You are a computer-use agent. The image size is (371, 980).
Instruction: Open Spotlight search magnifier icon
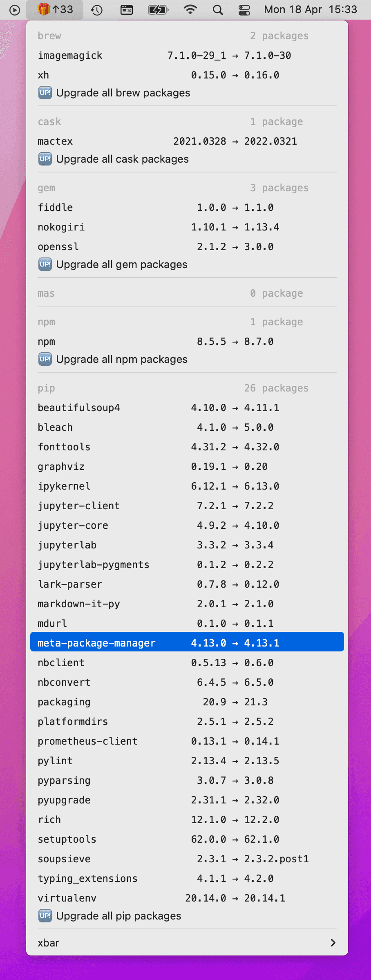[218, 10]
